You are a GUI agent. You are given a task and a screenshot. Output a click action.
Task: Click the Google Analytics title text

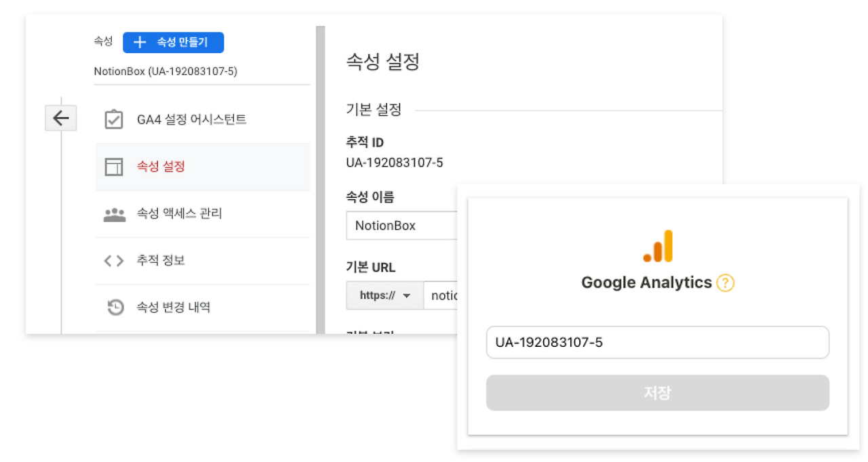[646, 282]
